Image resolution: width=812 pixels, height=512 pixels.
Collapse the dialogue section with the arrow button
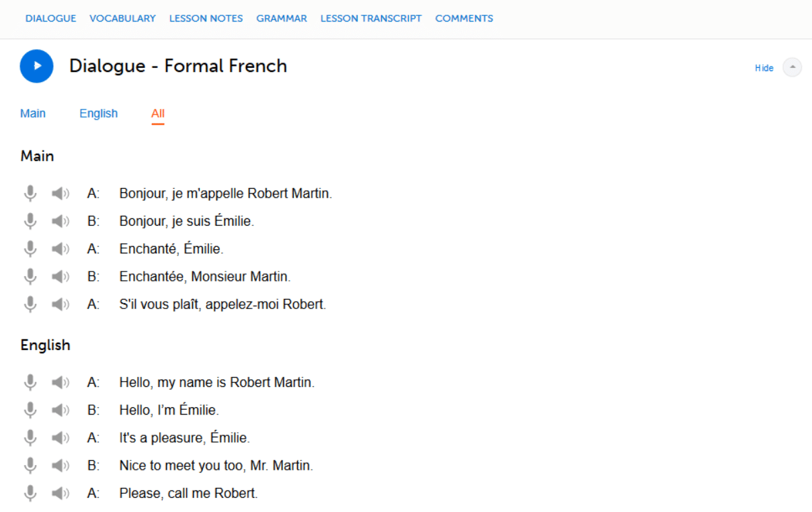point(793,67)
